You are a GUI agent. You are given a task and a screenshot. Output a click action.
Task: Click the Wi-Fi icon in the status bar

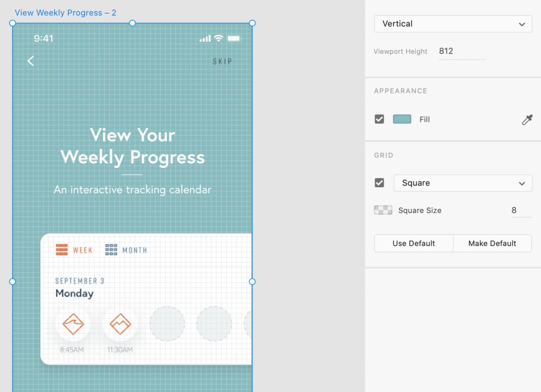[218, 38]
